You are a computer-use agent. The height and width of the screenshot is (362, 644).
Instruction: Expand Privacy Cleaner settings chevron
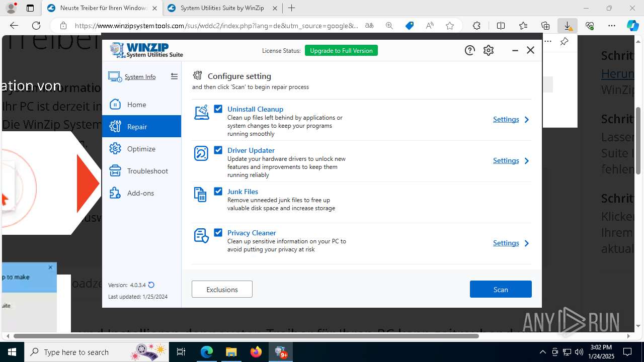click(527, 243)
